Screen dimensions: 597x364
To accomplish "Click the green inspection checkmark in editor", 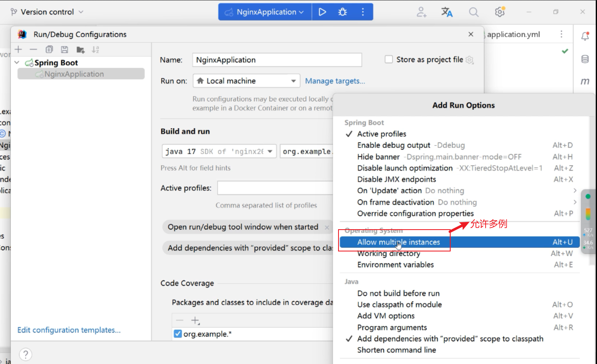I will [565, 51].
